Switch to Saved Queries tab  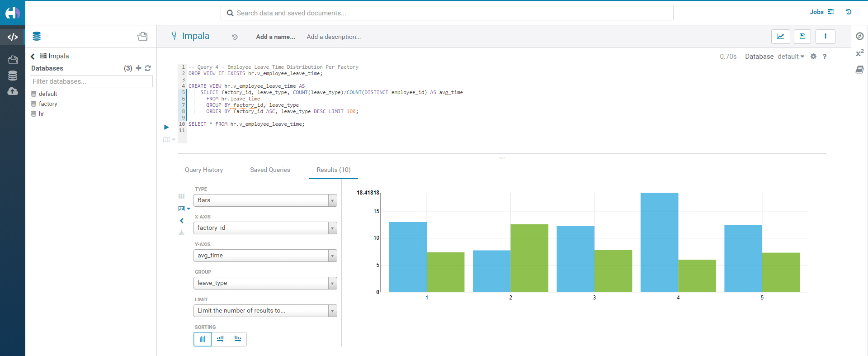[270, 170]
